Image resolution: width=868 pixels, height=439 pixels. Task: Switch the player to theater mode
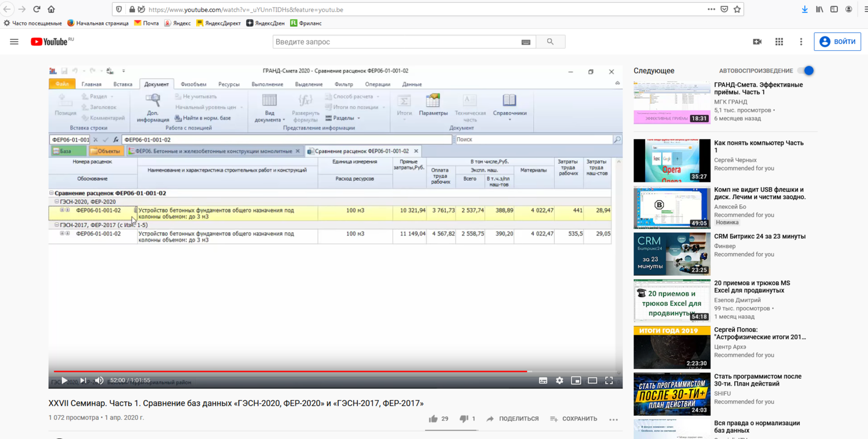(592, 381)
